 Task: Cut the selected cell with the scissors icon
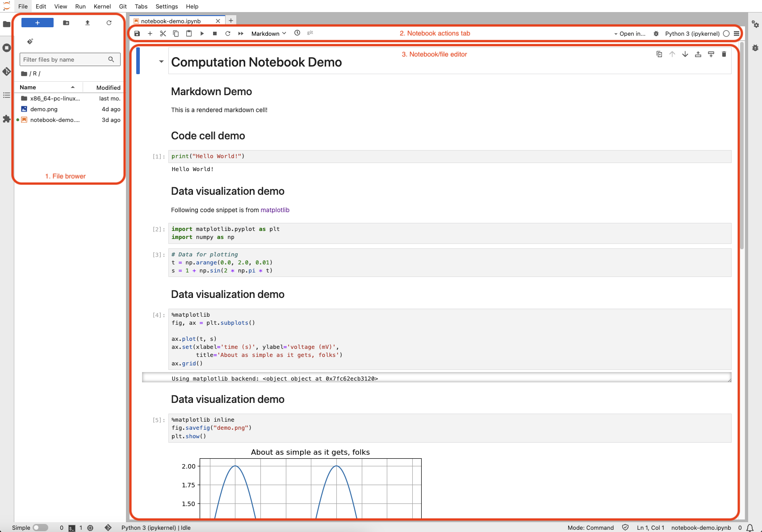point(163,34)
